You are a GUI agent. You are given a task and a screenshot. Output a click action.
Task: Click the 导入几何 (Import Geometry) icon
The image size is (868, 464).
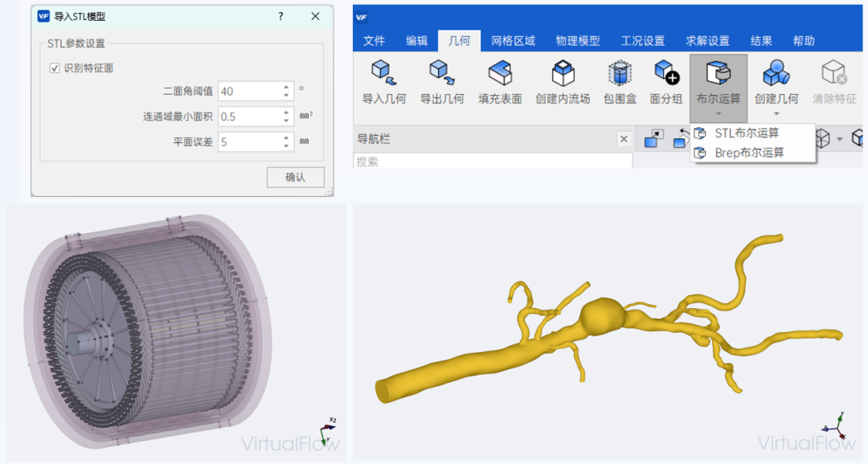[383, 74]
